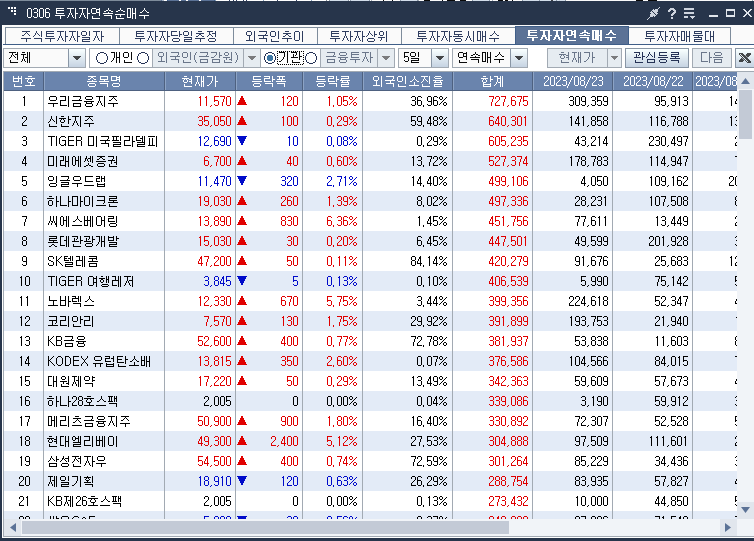Click the 관심등록 button
Image resolution: width=754 pixels, height=541 pixels.
[x=656, y=58]
